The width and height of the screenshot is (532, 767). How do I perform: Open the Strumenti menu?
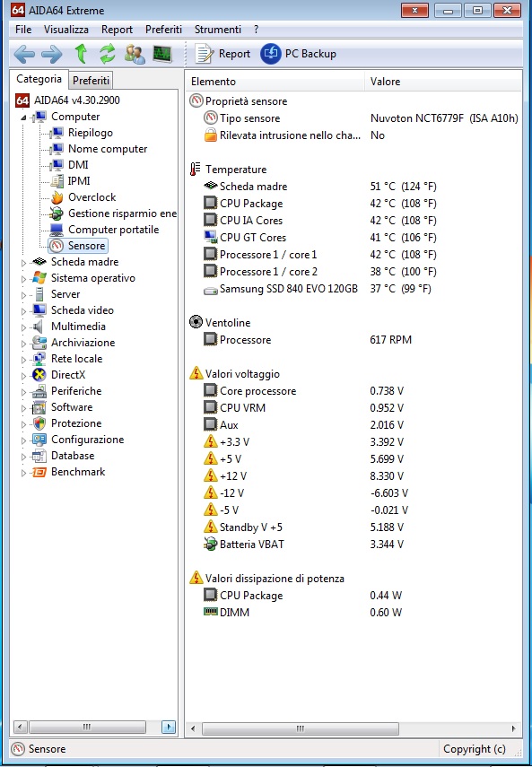tap(218, 30)
